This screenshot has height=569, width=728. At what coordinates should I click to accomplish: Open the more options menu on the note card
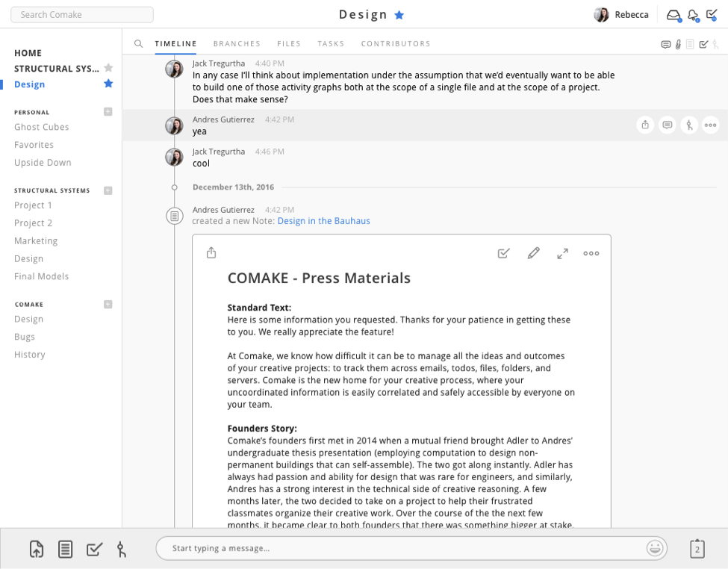(x=591, y=253)
